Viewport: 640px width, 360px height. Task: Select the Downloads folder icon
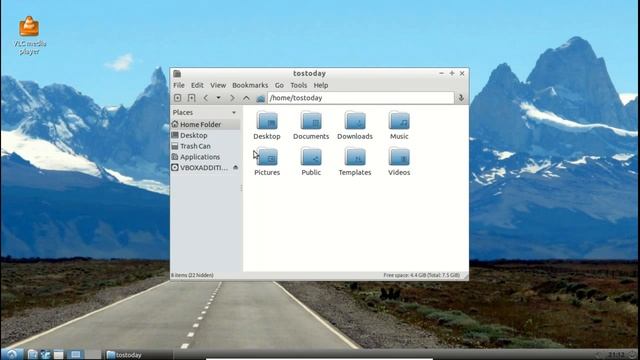click(x=355, y=126)
